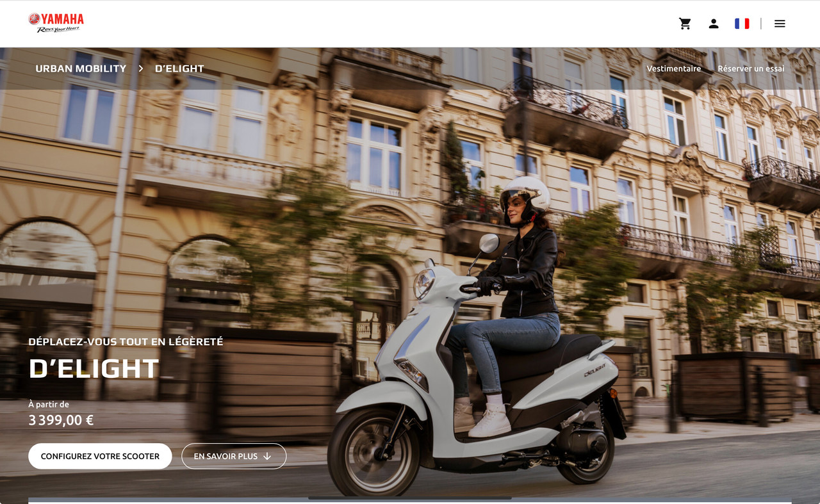Click the Yamaha logo to go home
Image resolution: width=820 pixels, height=504 pixels.
click(x=55, y=20)
